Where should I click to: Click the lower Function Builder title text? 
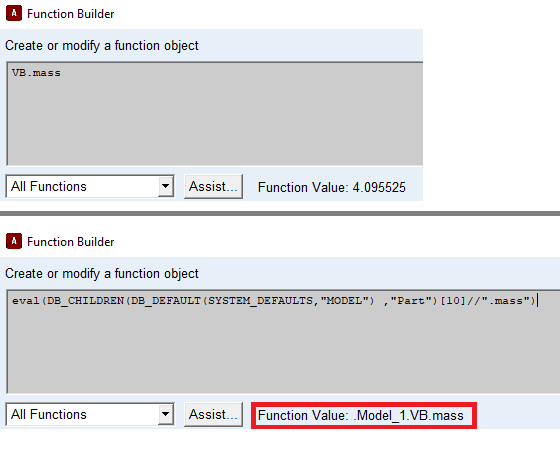click(71, 242)
